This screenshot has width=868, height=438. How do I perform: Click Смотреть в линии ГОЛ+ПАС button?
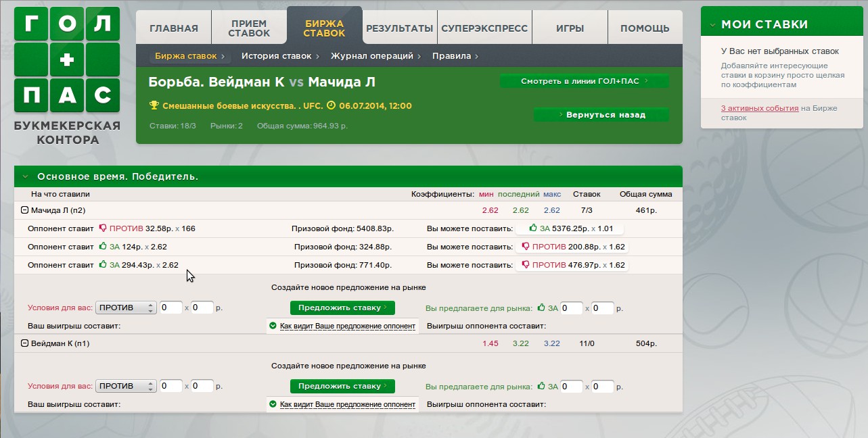[x=585, y=81]
